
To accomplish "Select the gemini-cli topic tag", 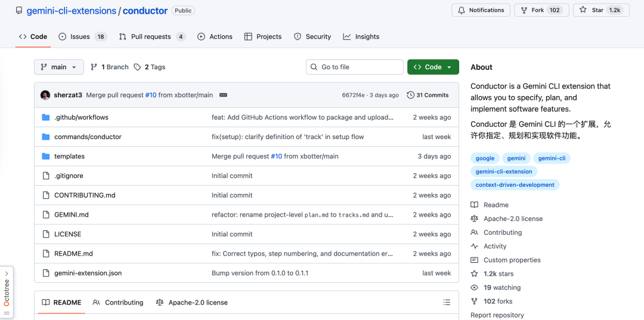I will (552, 158).
